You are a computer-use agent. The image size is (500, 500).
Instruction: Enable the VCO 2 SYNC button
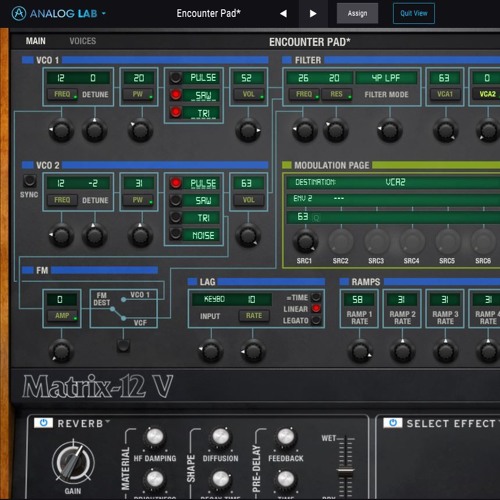coord(30,181)
